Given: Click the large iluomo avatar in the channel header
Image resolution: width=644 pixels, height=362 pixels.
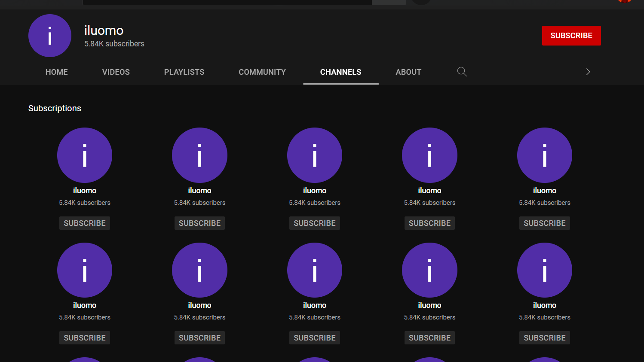Looking at the screenshot, I should pos(50,36).
